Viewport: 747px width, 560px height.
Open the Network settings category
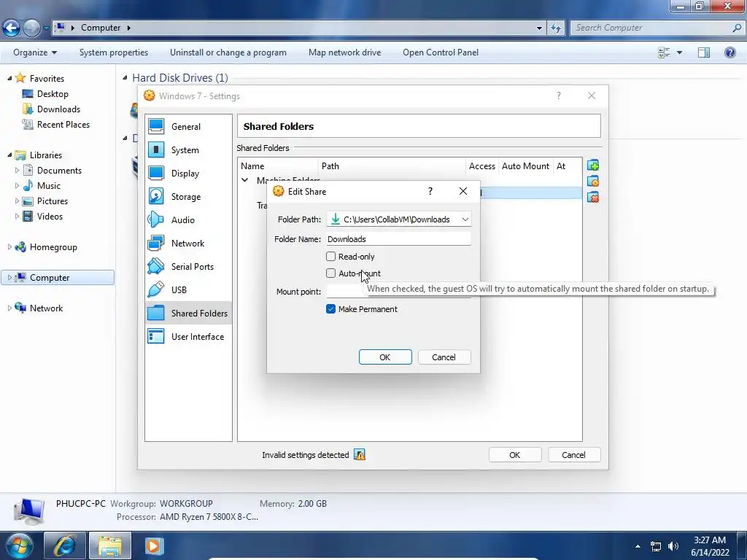click(x=189, y=244)
